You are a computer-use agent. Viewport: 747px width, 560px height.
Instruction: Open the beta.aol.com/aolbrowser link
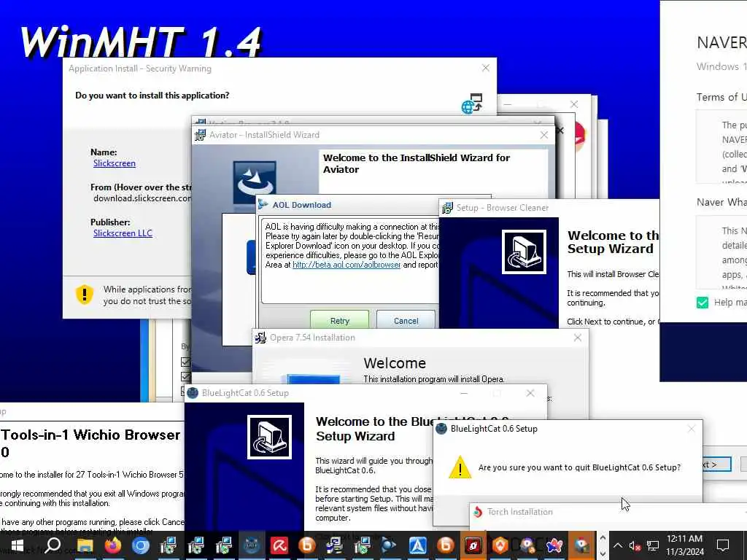347,265
